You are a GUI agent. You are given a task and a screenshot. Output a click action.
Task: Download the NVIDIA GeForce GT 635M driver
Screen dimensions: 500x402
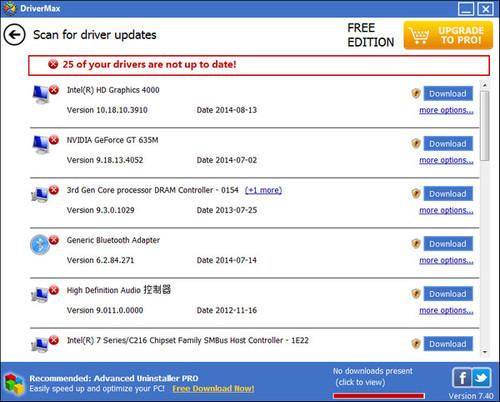(x=448, y=144)
